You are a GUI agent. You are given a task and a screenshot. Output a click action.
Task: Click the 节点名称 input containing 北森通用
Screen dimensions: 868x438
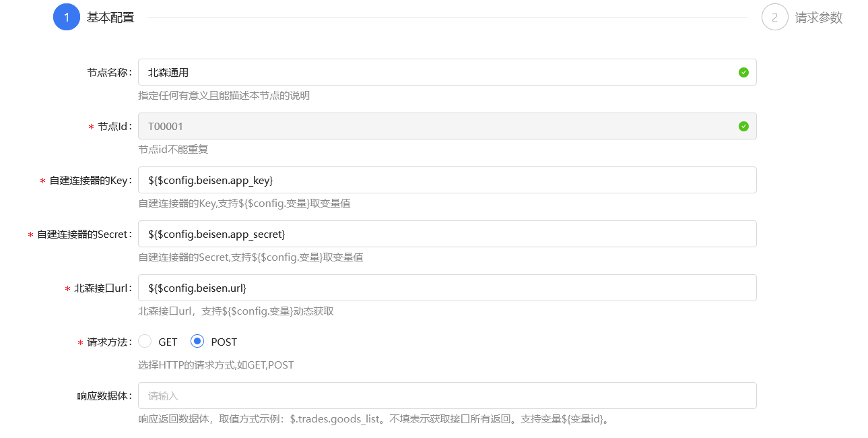(438, 72)
